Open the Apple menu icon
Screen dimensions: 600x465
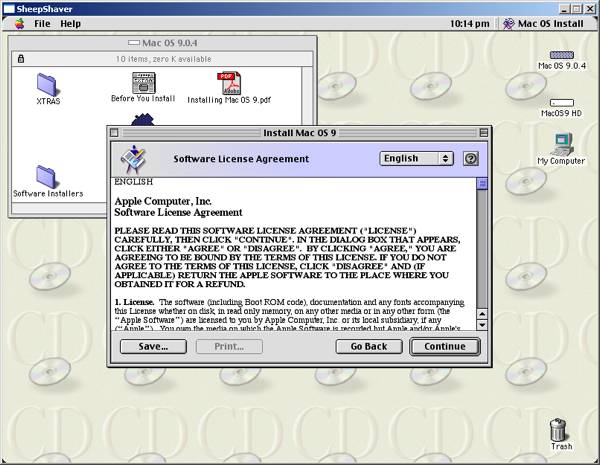(18, 23)
